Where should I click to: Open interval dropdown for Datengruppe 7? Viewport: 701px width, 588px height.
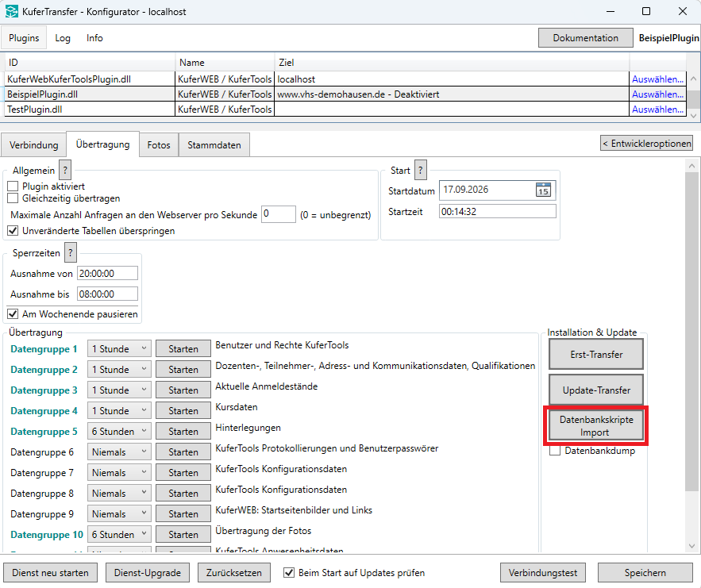(119, 472)
